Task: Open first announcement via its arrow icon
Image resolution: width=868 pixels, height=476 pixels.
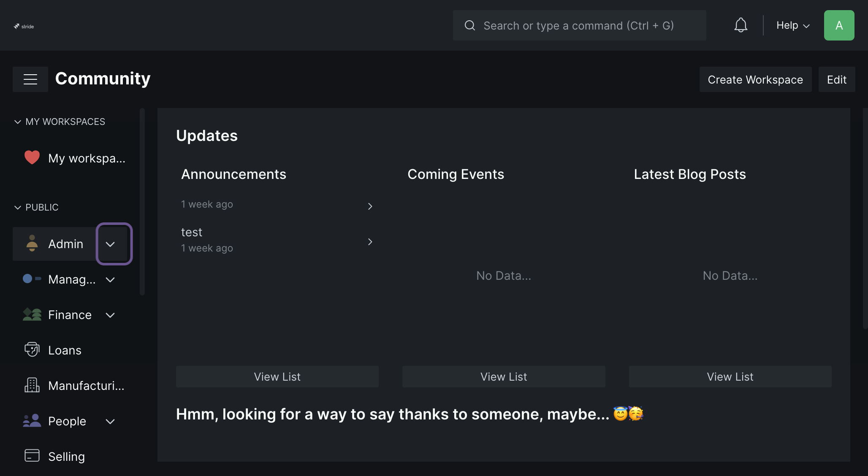Action: click(370, 206)
